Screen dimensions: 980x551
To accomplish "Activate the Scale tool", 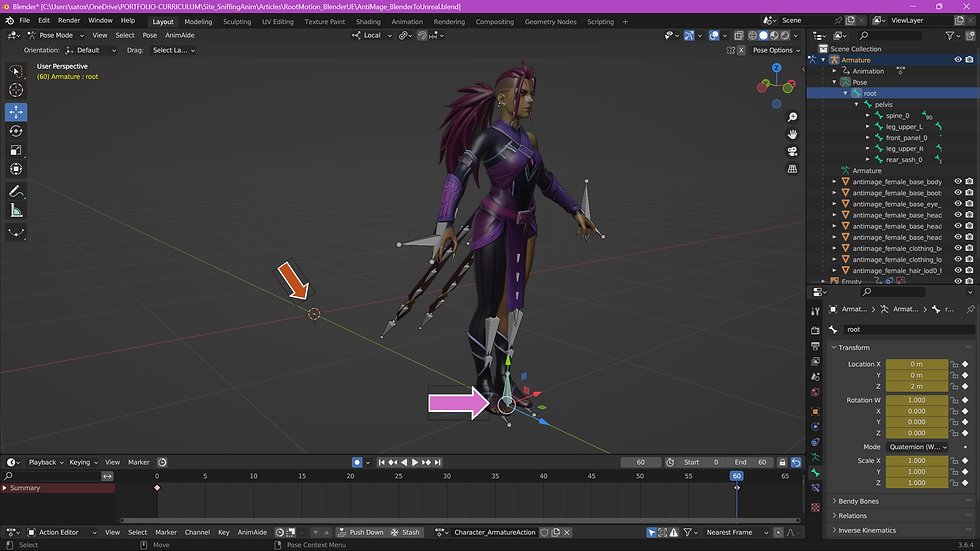I will coord(16,150).
